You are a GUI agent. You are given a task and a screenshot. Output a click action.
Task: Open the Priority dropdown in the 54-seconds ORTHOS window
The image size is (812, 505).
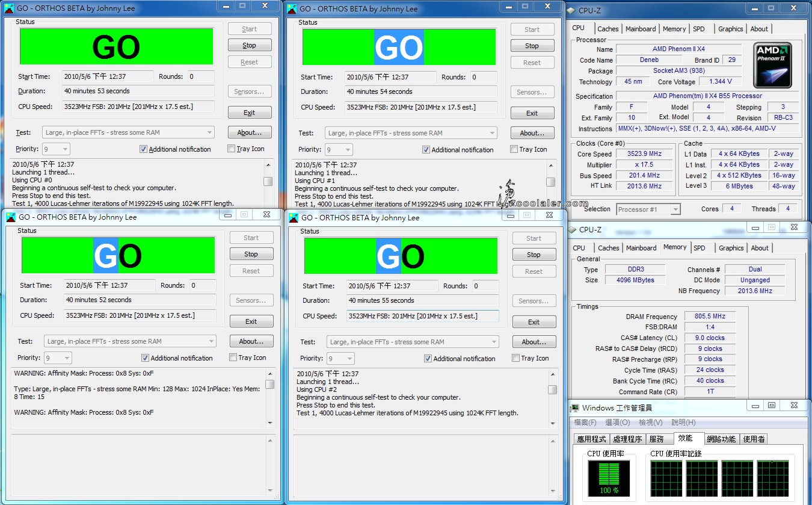pyautogui.click(x=339, y=149)
